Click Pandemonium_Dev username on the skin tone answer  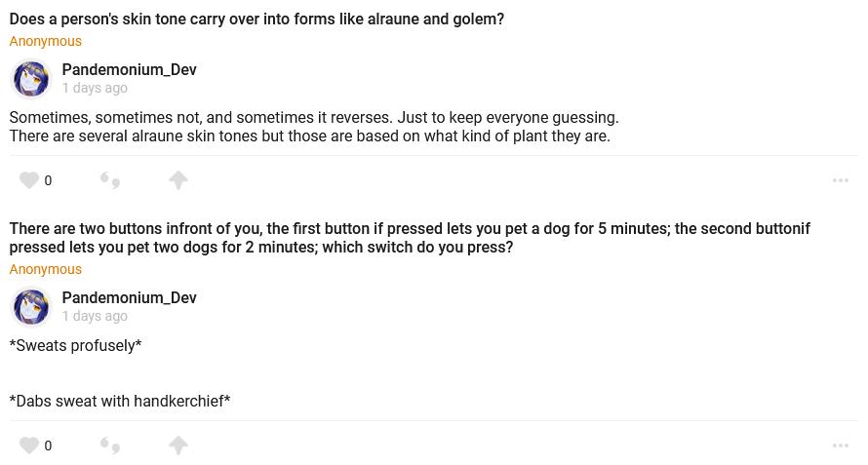click(129, 70)
